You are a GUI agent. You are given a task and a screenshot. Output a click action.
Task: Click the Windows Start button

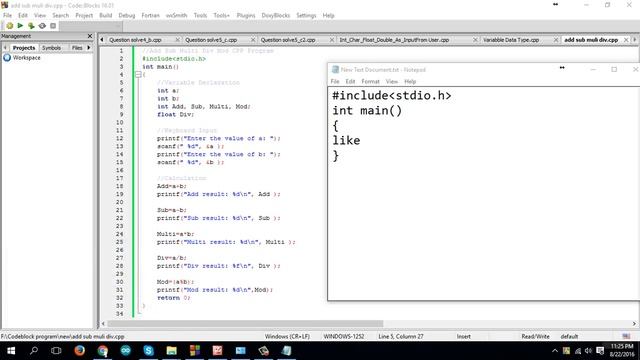pyautogui.click(x=11, y=351)
